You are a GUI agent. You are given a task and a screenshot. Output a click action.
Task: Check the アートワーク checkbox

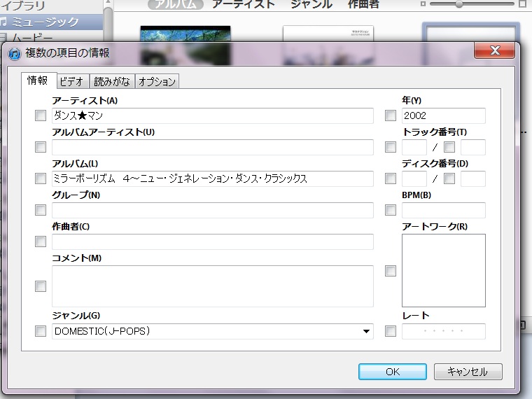(x=391, y=271)
